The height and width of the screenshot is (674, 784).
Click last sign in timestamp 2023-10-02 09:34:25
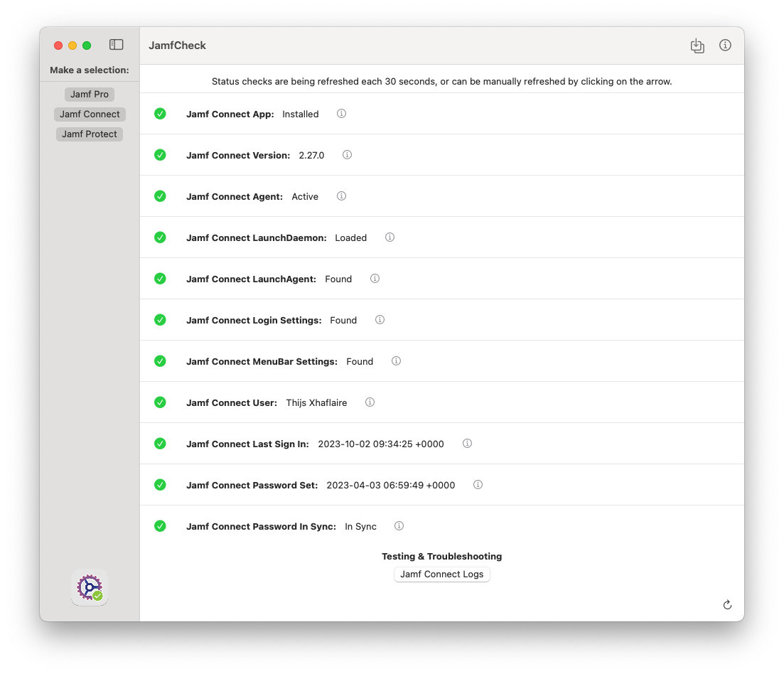[x=381, y=444]
